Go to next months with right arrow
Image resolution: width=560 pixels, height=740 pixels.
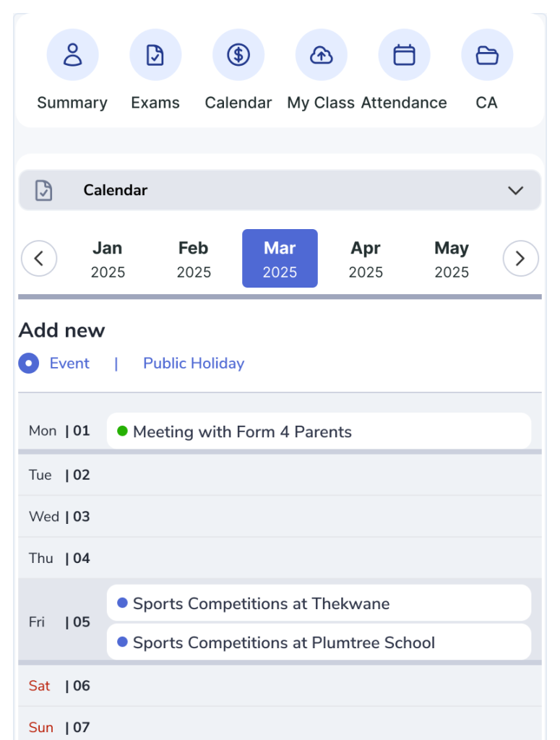click(520, 258)
